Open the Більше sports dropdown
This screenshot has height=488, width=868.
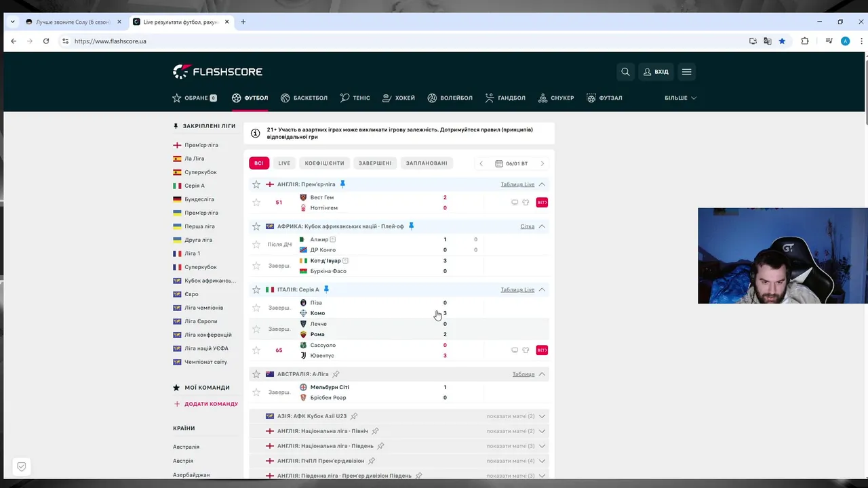pos(680,98)
